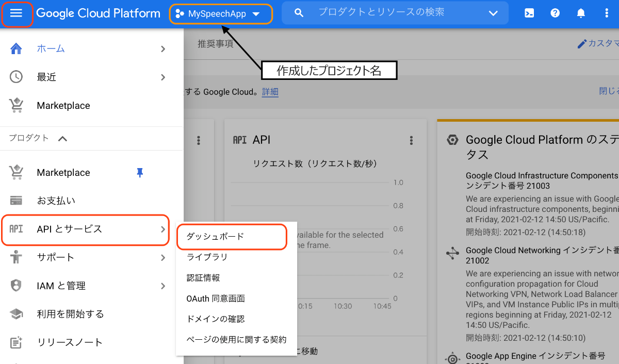Expand the IAM と管理 submenu chevron

point(163,286)
